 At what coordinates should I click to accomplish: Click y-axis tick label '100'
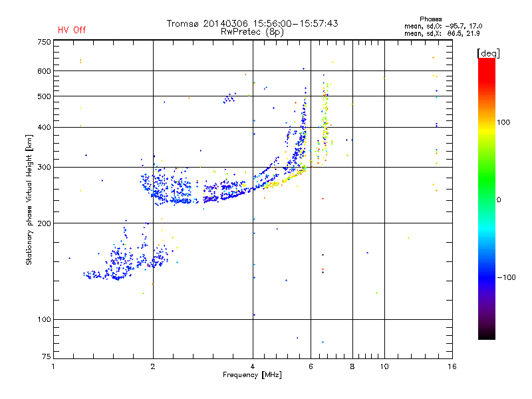(x=44, y=320)
